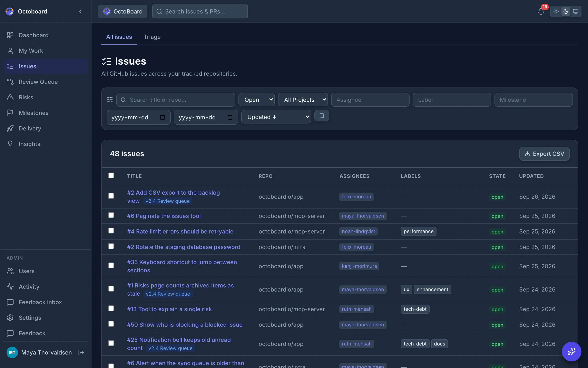Switch to light theme sun icon
Image resolution: width=588 pixels, height=368 pixels.
click(556, 11)
